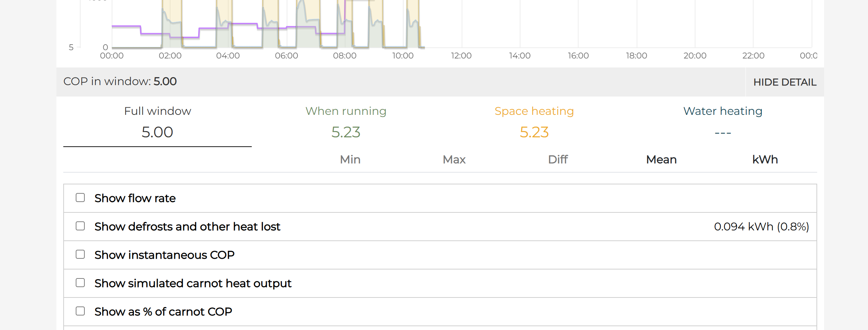Click the 12:00 mark on chart axis
Screen dimensions: 868x330
[x=461, y=56]
